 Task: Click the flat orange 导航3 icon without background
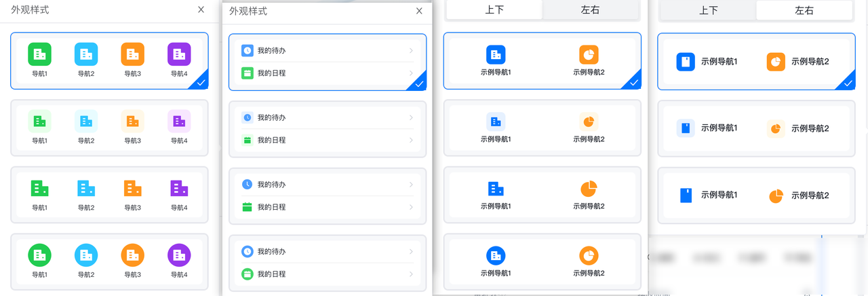132,189
